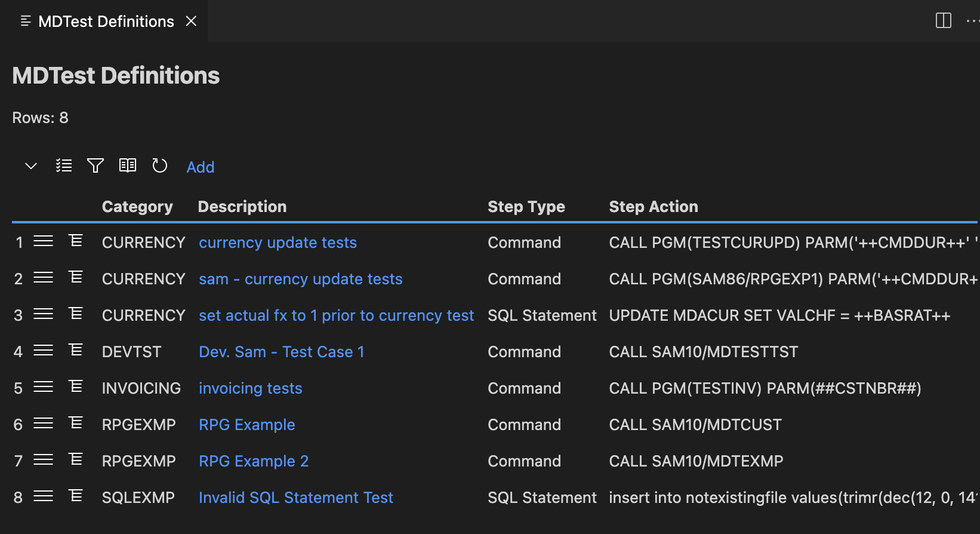The image size is (980, 534).
Task: Click the refresh icon beside Add
Action: (x=159, y=165)
